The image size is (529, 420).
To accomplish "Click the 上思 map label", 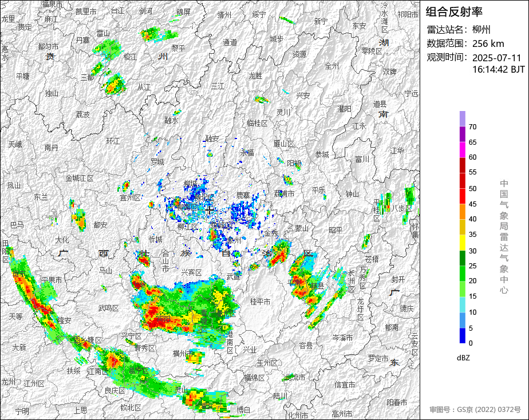I will click(80, 410).
